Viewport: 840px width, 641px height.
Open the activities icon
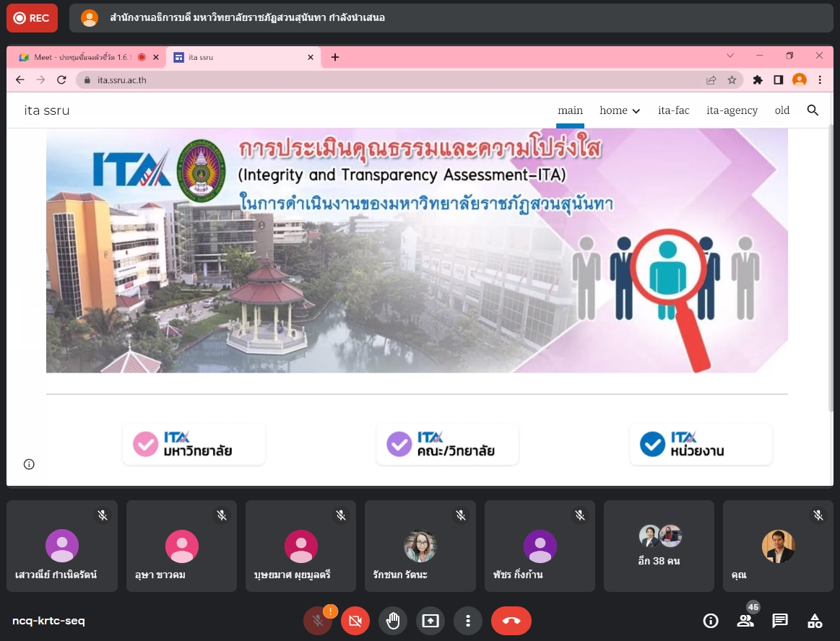(x=815, y=621)
